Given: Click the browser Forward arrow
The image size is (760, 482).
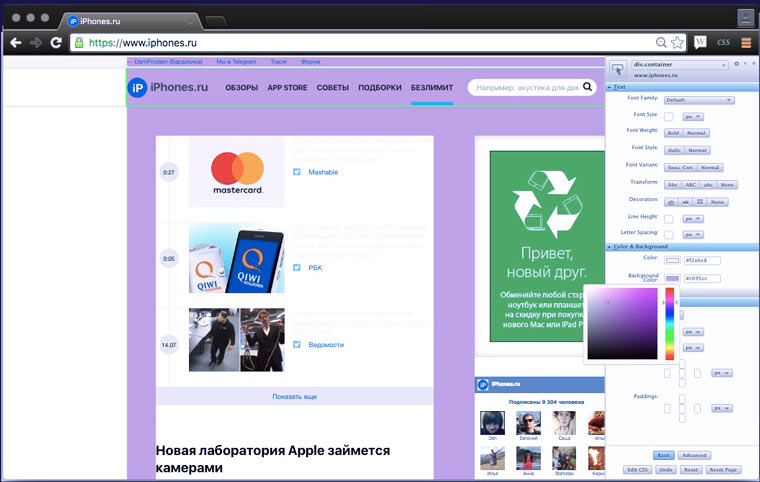Looking at the screenshot, I should click(x=36, y=43).
